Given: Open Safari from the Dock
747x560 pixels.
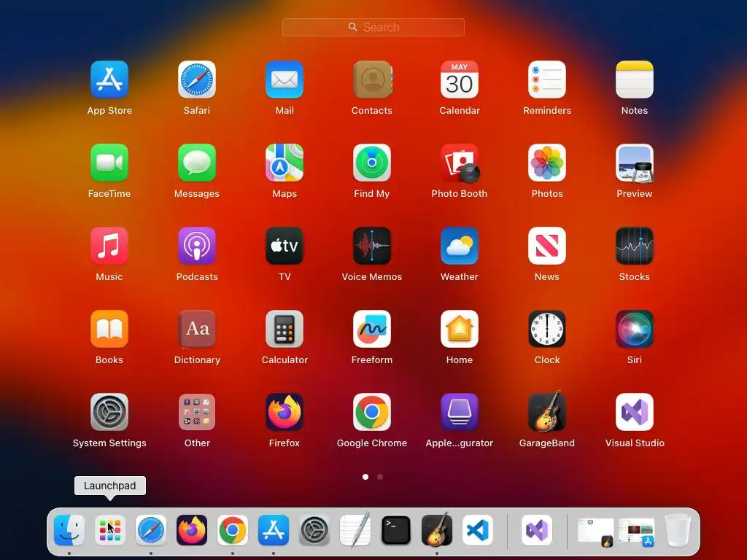Looking at the screenshot, I should [151, 530].
